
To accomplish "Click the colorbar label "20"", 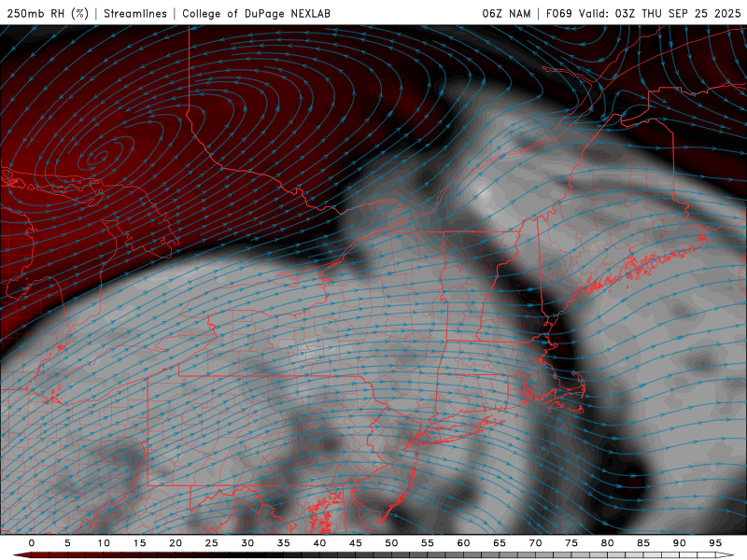I will point(176,543).
